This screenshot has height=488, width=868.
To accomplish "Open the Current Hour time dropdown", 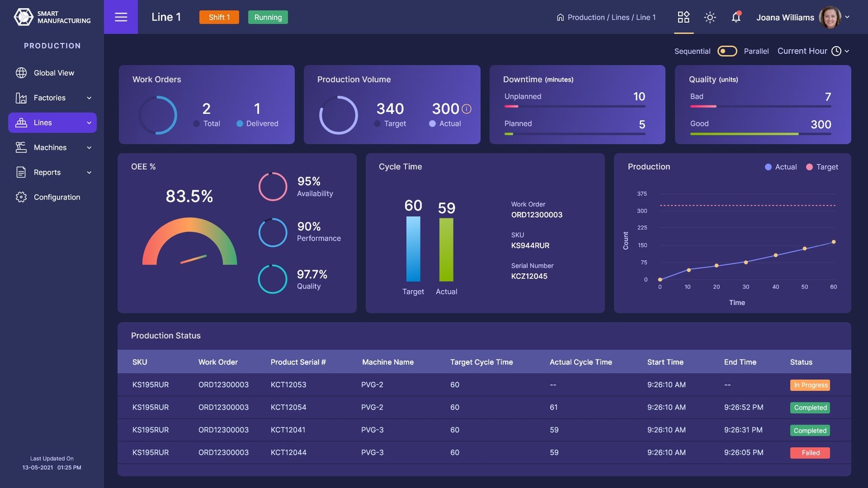I will [x=813, y=51].
